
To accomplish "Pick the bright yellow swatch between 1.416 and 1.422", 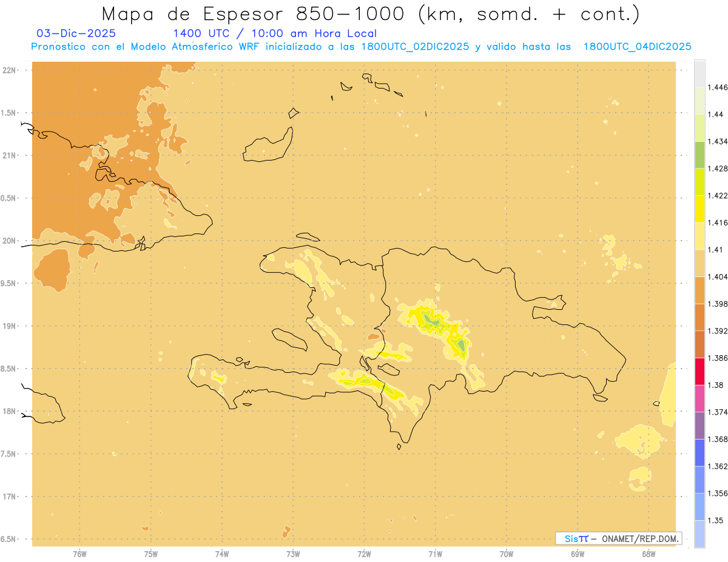I will [x=699, y=209].
